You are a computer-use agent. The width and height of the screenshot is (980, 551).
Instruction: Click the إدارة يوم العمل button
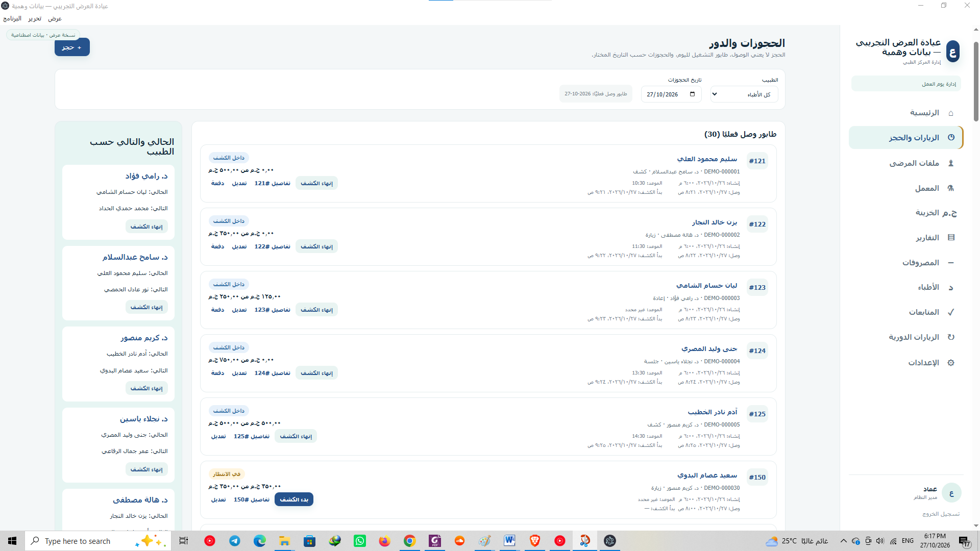click(x=906, y=84)
